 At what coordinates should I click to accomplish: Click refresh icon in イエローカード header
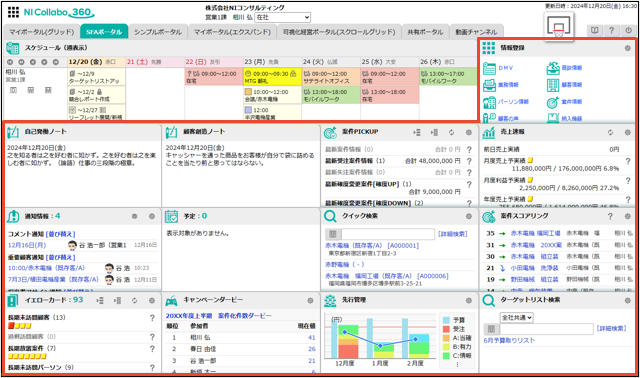[x=134, y=300]
